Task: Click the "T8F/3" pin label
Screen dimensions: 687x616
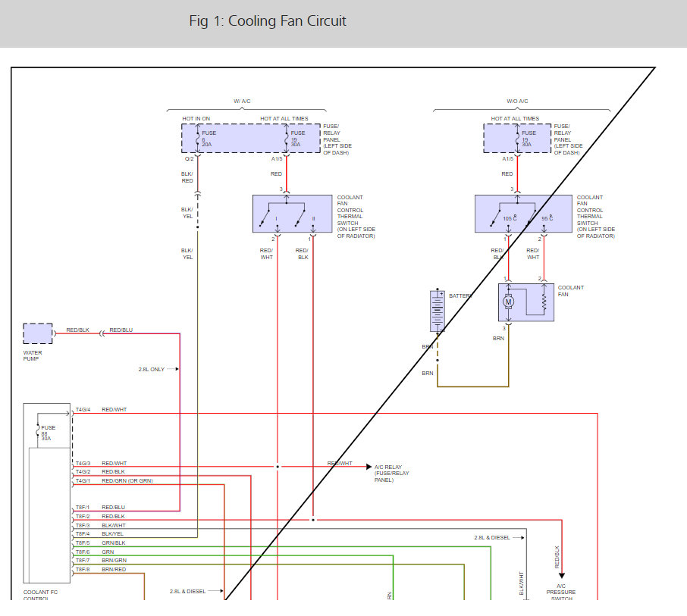Action: click(83, 525)
